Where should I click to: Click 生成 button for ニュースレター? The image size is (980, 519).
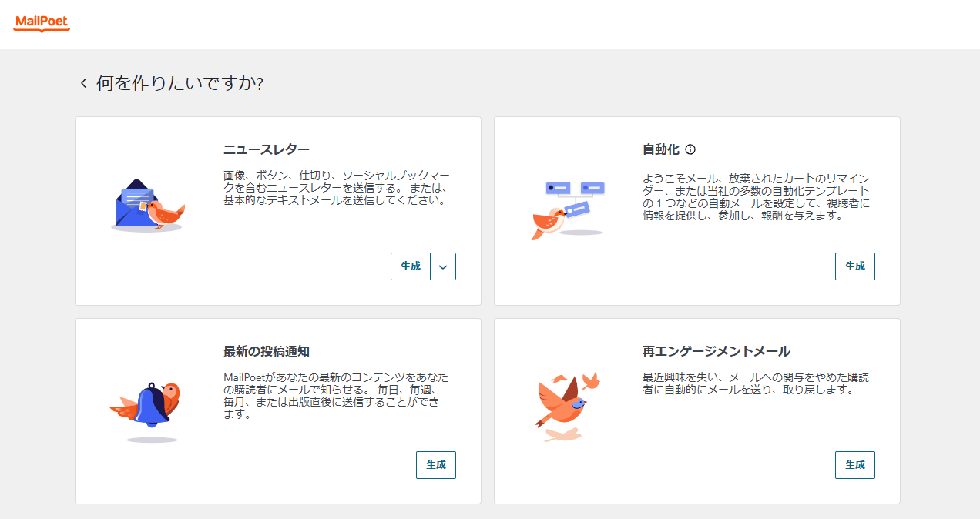[411, 266]
